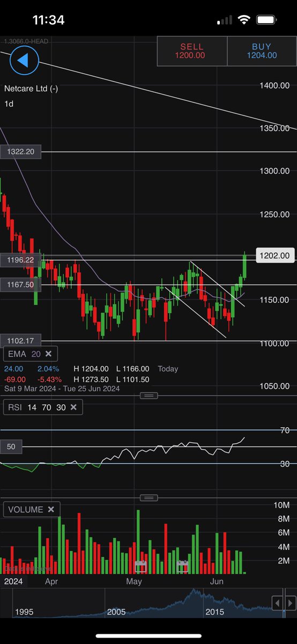Screen dimensions: 297x644
Task: Click the 24.00 change value
Action: (13, 369)
